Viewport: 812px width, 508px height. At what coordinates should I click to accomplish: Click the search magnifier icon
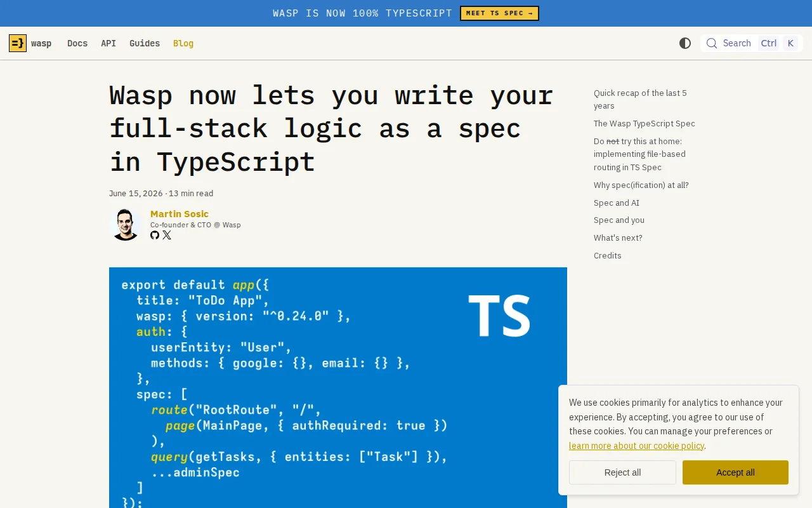(712, 43)
